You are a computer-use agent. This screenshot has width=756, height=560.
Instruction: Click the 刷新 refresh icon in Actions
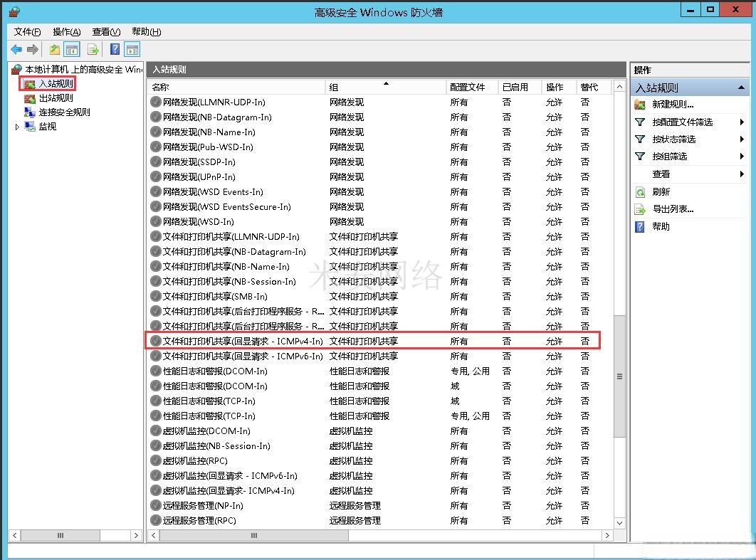(x=640, y=192)
